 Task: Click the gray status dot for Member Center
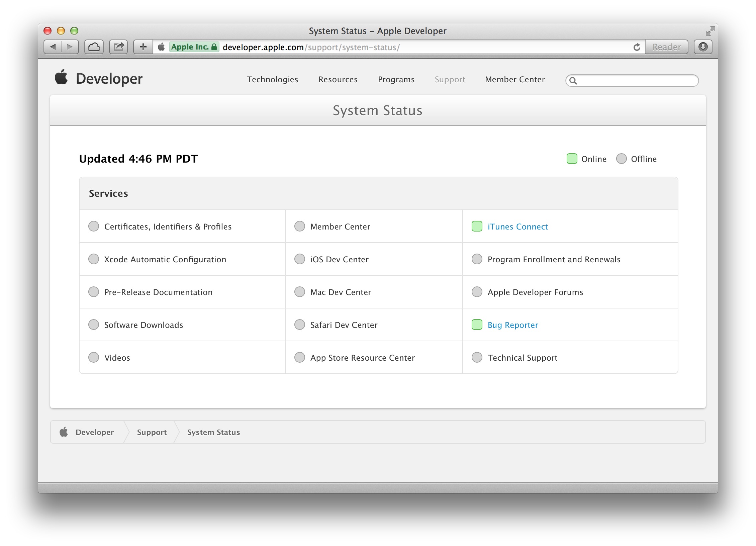coord(300,226)
